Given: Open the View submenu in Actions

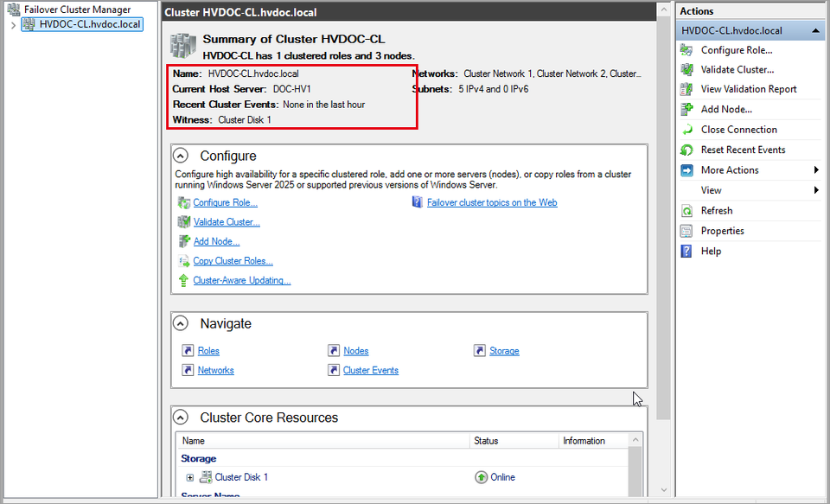Looking at the screenshot, I should pyautogui.click(x=750, y=190).
